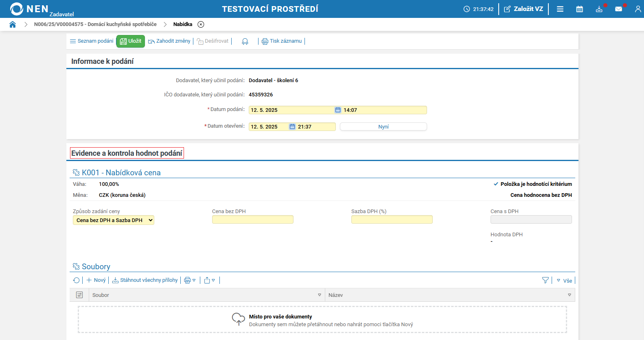The image size is (644, 340).
Task: Click the Uložit save button
Action: click(131, 41)
